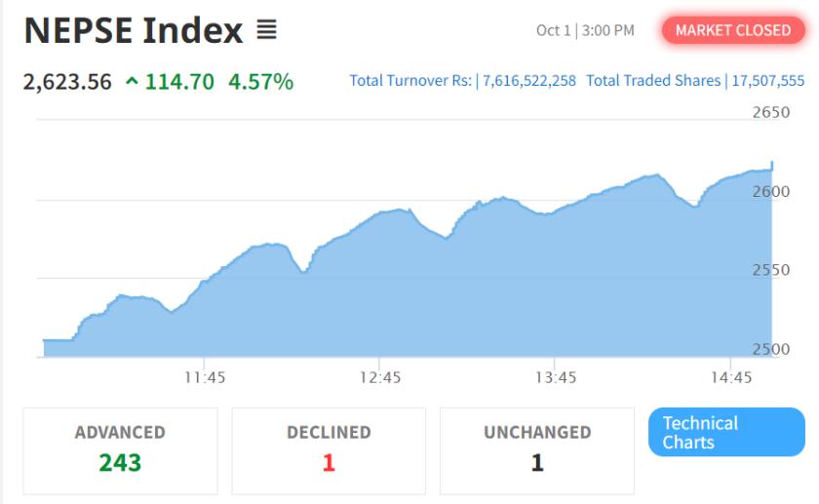Screen dimensions: 819x504
Task: Click the 2650 y-axis price label
Action: click(771, 113)
